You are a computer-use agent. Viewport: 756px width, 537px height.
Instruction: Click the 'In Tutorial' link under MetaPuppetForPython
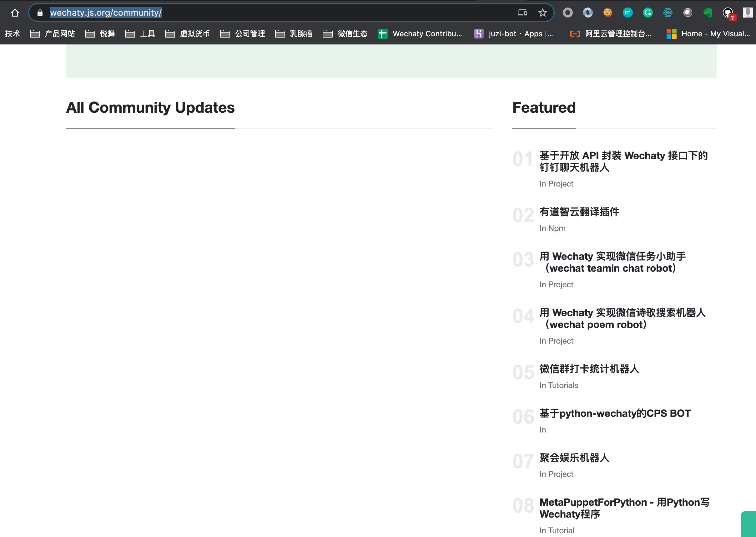tap(557, 530)
